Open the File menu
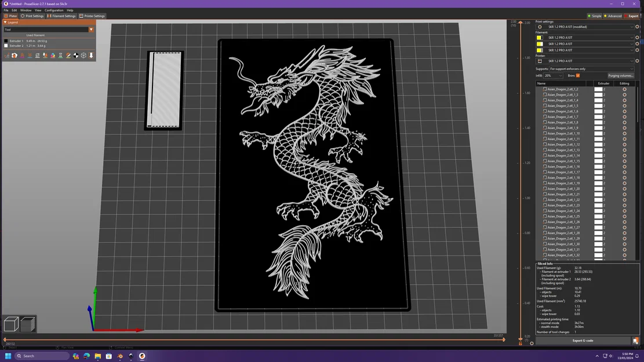This screenshot has height=362, width=644. pos(6,10)
